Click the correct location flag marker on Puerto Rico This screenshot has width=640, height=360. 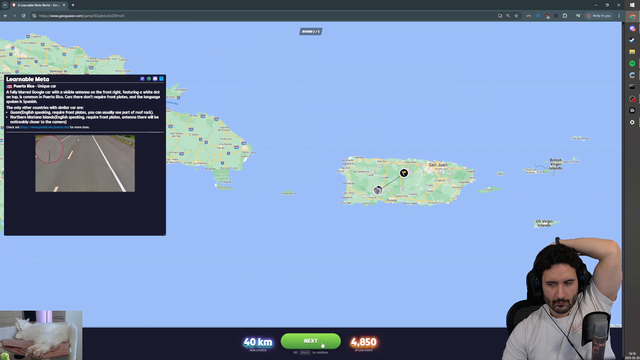(x=404, y=173)
